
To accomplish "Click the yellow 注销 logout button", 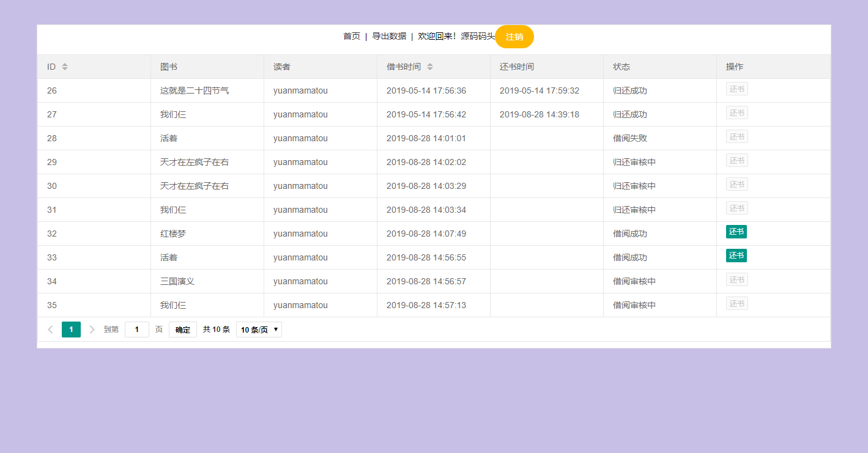I will 514,37.
